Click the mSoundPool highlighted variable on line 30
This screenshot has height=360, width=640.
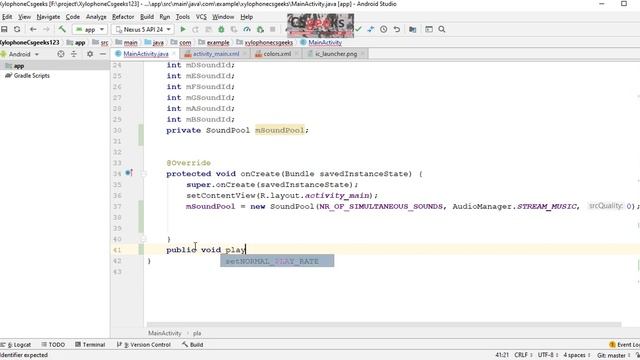[x=280, y=130]
